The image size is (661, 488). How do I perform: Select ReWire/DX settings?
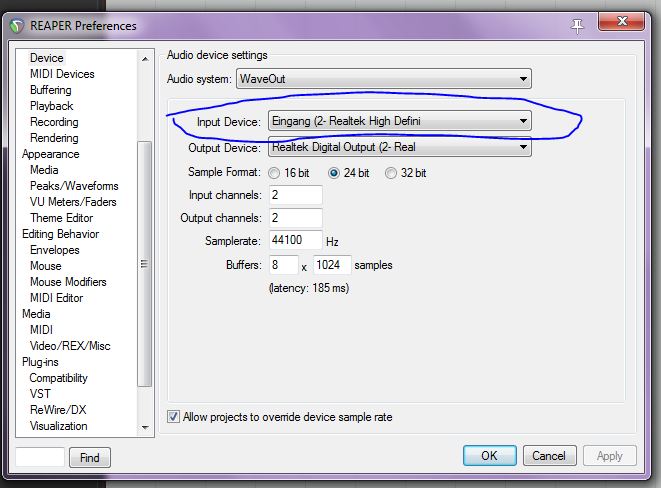[58, 410]
